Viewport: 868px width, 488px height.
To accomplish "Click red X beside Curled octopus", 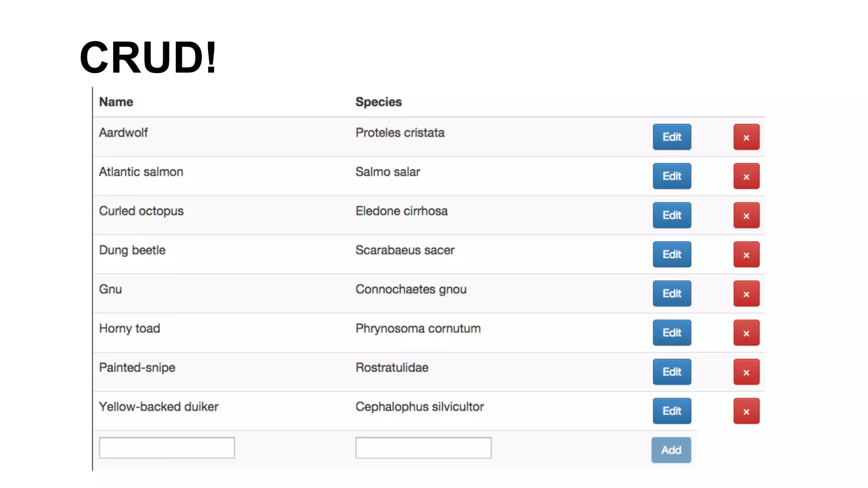I will [x=746, y=215].
